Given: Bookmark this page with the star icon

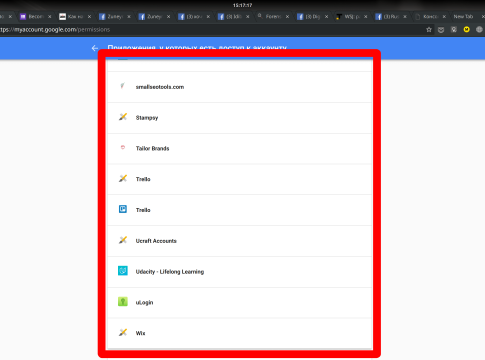Looking at the screenshot, I should click(x=429, y=30).
